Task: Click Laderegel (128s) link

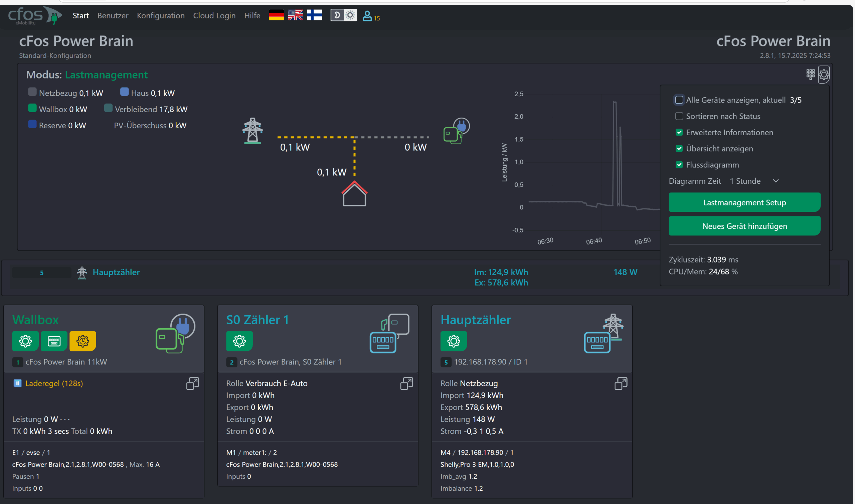Action: (54, 383)
